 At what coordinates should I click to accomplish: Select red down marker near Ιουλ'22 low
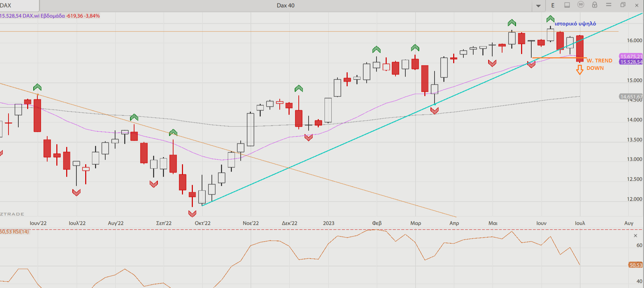76,192
